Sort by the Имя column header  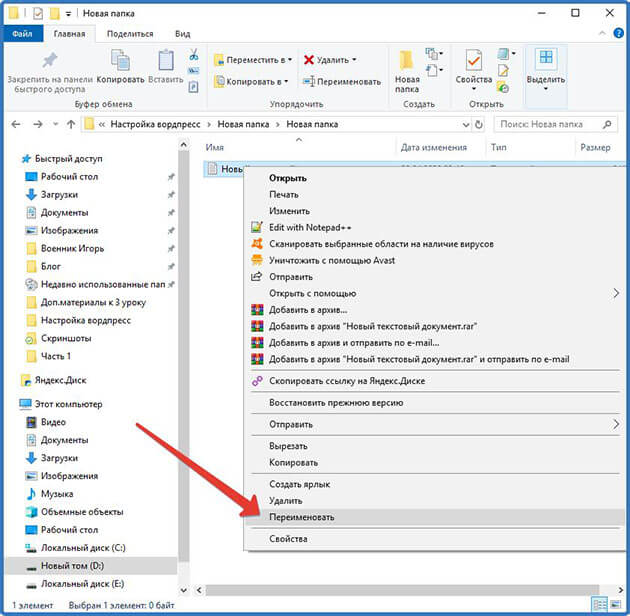[298, 147]
